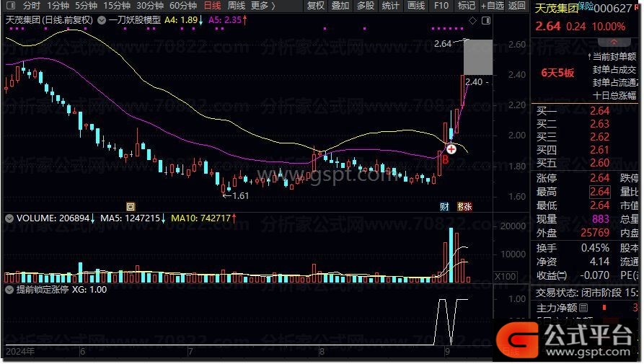Select the July marker on the time axis
644x364 pixels.
coord(190,351)
